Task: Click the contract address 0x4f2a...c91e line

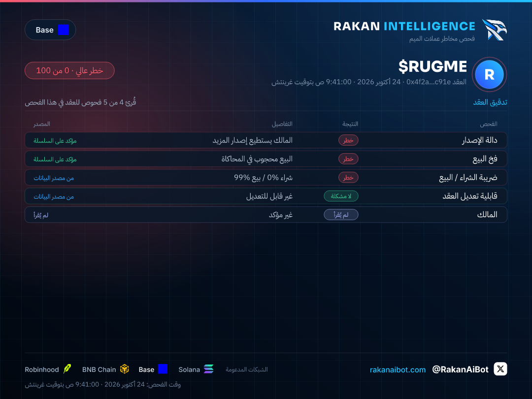Action: pyautogui.click(x=369, y=82)
